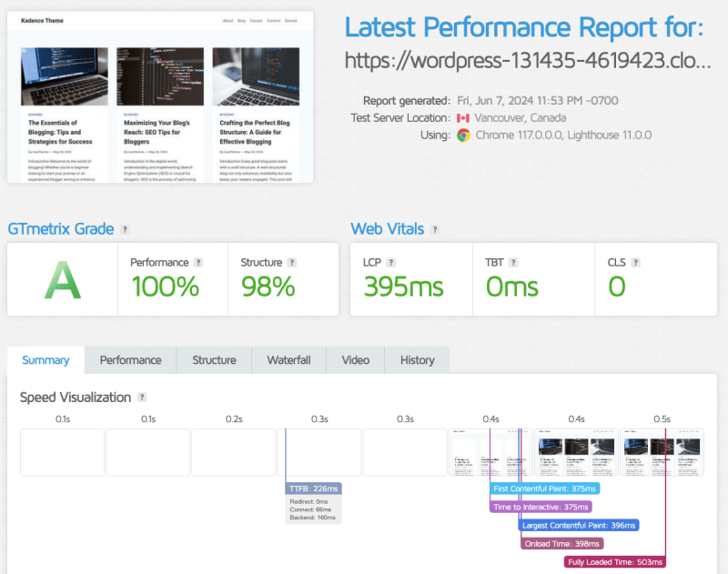
Task: Open the tested WordPress URL link
Action: click(528, 61)
